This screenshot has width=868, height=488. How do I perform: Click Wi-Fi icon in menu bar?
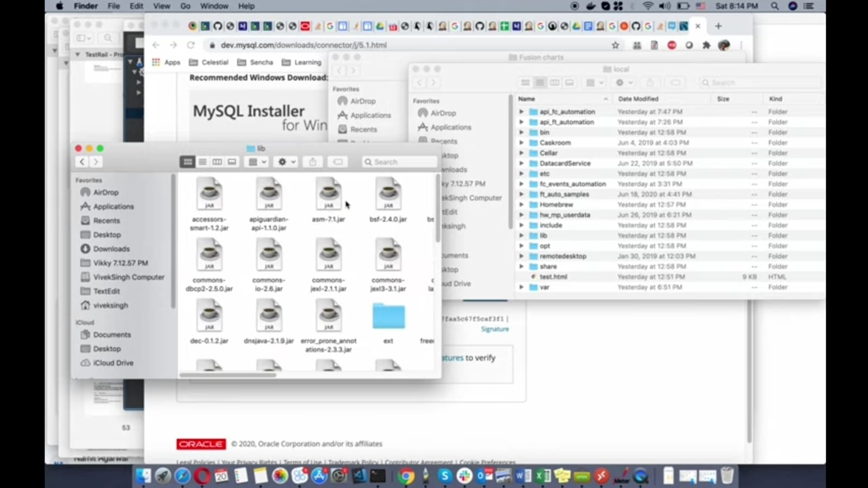coord(648,6)
